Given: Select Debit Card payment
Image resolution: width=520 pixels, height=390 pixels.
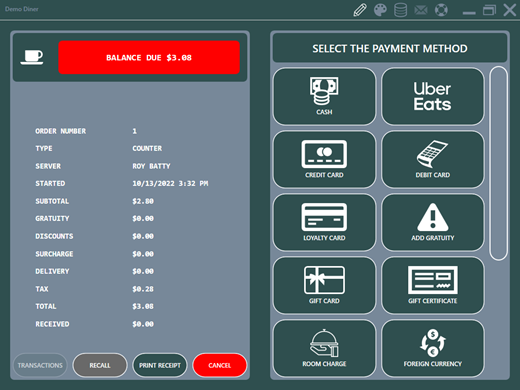Looking at the screenshot, I should [x=433, y=160].
